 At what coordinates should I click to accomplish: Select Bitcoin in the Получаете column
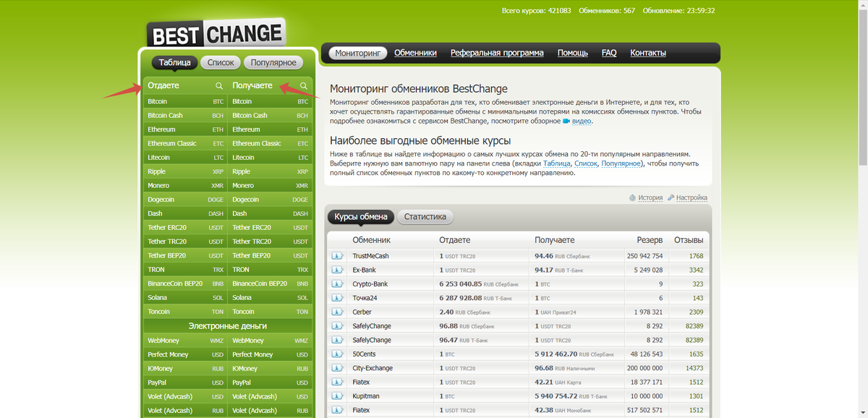click(x=271, y=102)
